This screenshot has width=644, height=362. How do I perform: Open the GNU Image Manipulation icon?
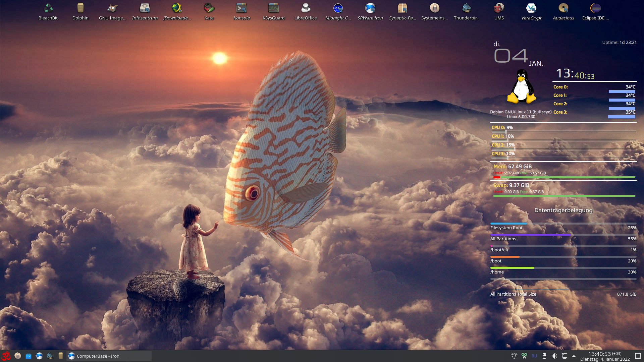pyautogui.click(x=112, y=8)
